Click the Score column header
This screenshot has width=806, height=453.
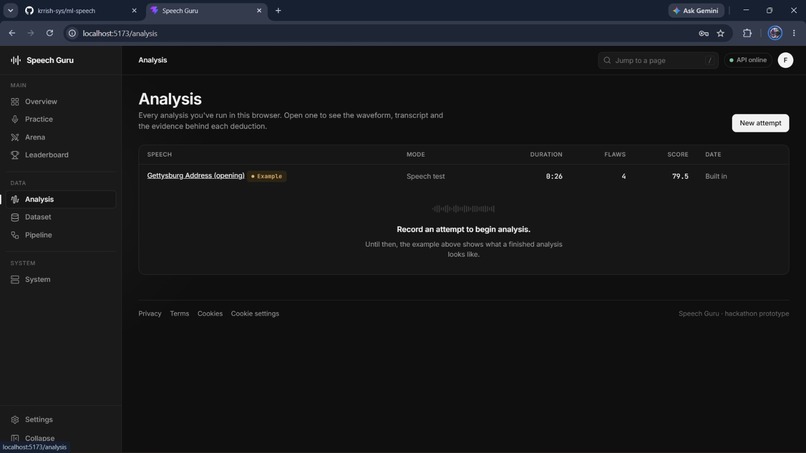[x=677, y=155]
